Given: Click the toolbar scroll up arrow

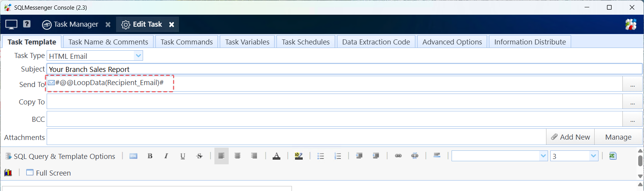Looking at the screenshot, I should 640,151.
